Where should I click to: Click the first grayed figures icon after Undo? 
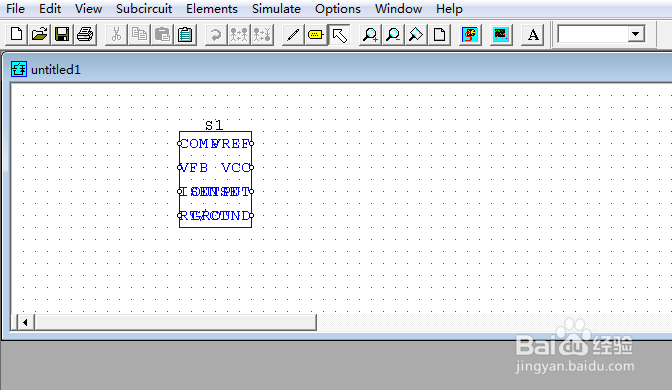[x=239, y=34]
